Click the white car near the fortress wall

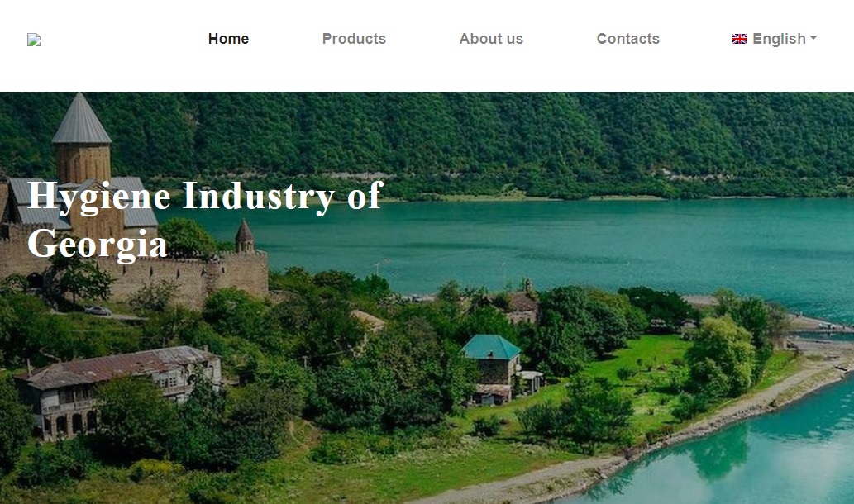(x=98, y=311)
